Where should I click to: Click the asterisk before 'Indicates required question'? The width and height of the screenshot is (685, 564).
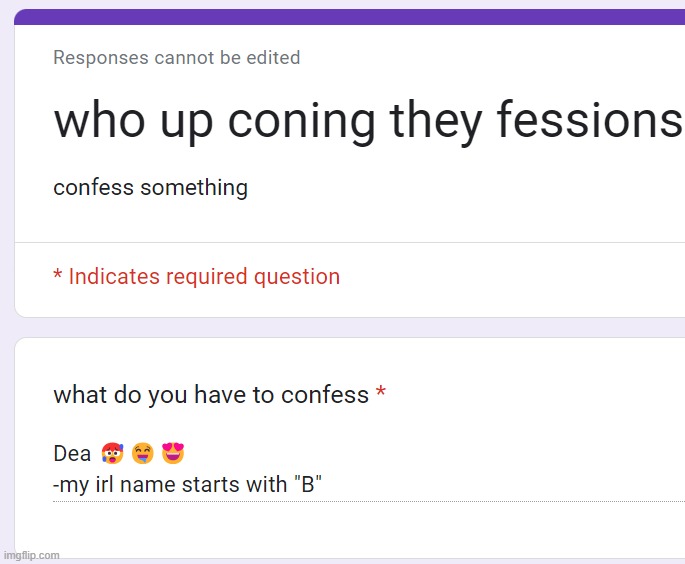point(58,275)
